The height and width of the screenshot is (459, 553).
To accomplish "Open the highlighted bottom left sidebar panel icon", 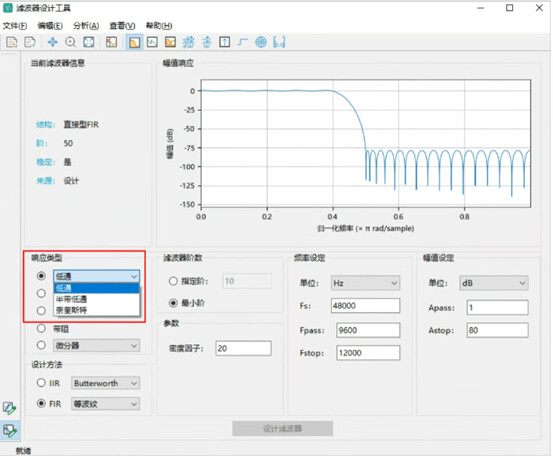I will (x=10, y=430).
